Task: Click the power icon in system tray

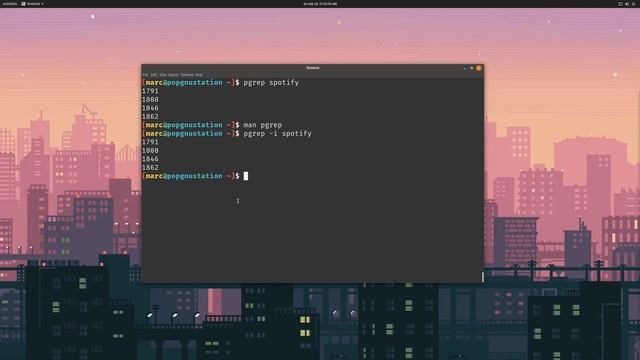Action: point(633,4)
